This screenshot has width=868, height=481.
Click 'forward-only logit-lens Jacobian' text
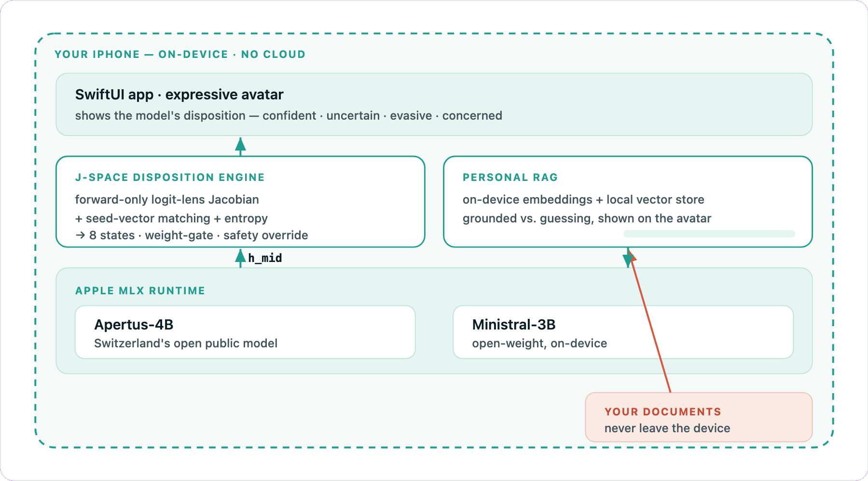click(167, 200)
